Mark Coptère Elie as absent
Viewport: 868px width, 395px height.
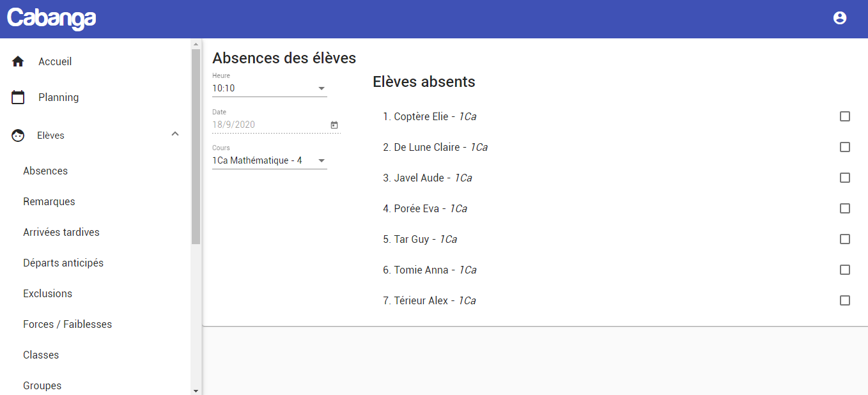(x=845, y=116)
